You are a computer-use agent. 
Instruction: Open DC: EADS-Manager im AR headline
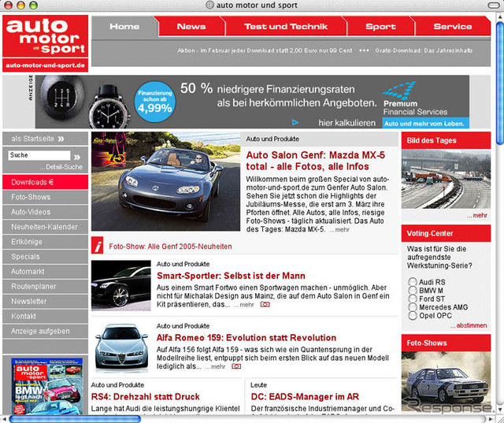[x=305, y=397]
